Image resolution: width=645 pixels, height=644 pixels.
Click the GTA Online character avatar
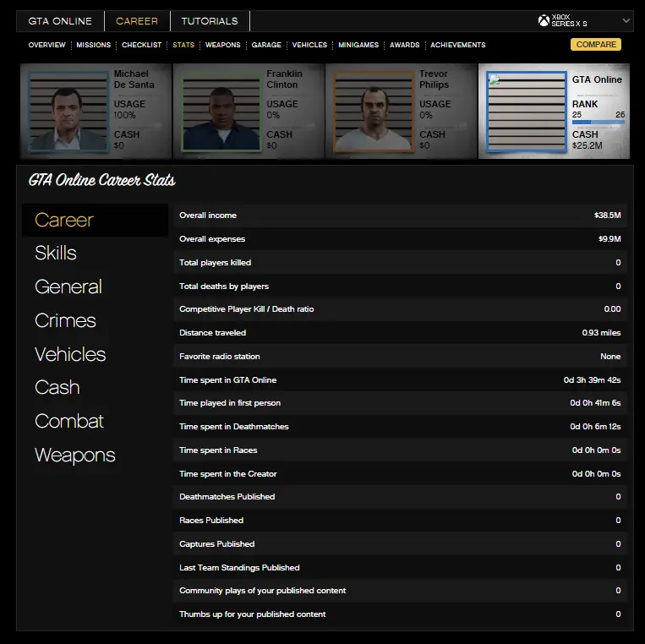click(x=526, y=112)
